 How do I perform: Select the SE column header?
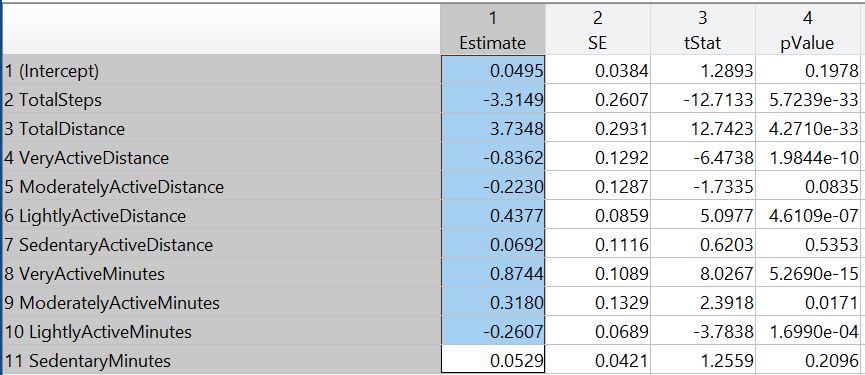598,29
